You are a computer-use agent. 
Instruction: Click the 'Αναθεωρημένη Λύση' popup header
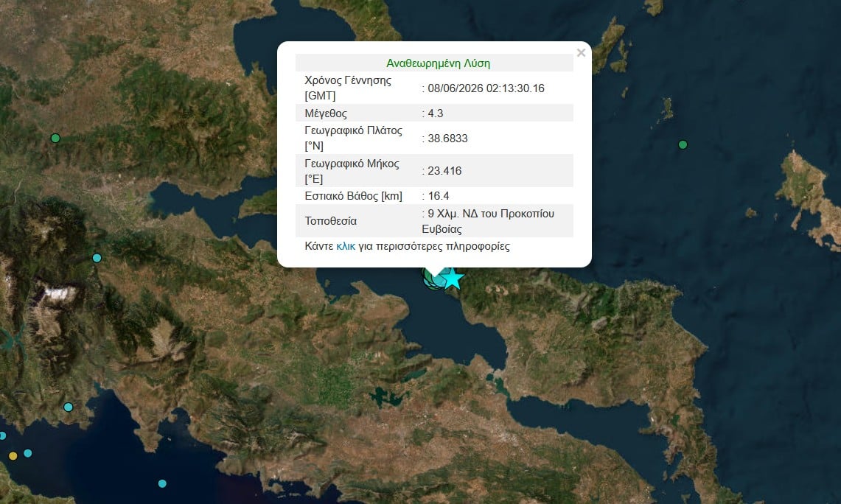439,63
